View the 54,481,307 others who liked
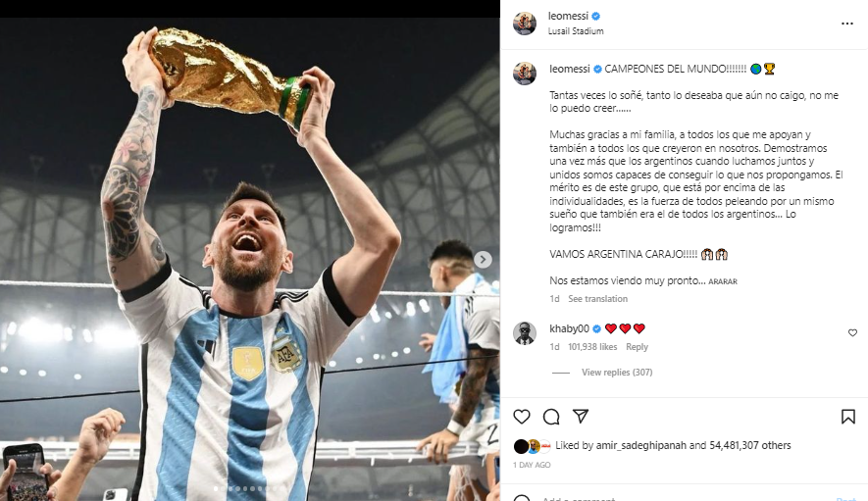Image resolution: width=868 pixels, height=501 pixels. 750,445
